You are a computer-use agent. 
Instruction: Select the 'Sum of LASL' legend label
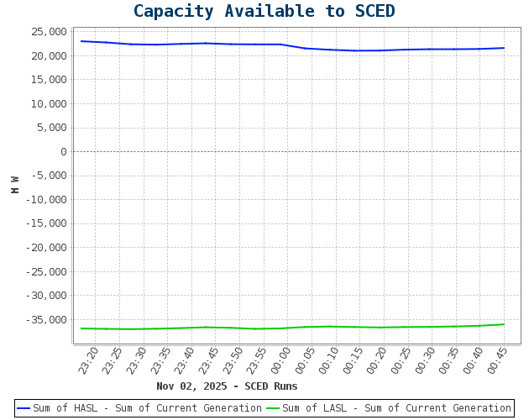tap(396, 408)
